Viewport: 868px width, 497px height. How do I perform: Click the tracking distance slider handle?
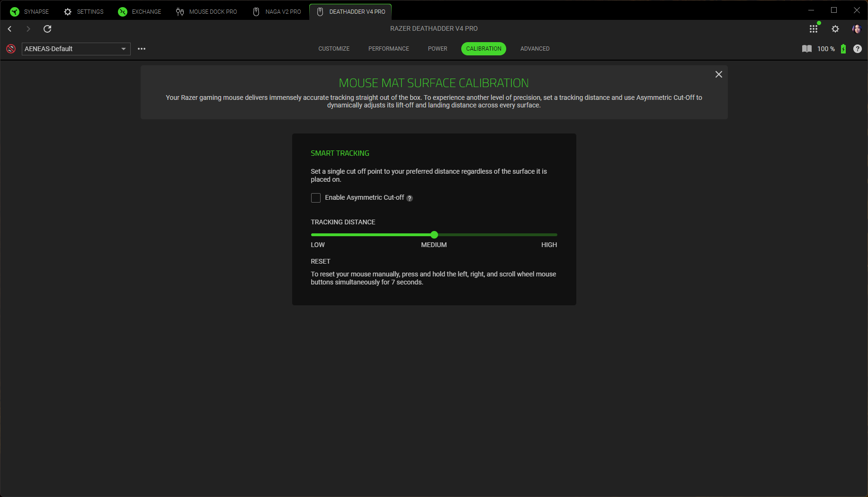click(x=434, y=235)
